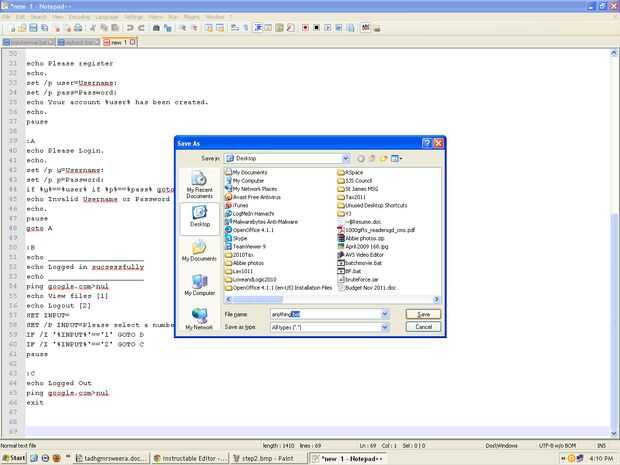Select the Unused Desktop Shortcuts folder

point(372,205)
